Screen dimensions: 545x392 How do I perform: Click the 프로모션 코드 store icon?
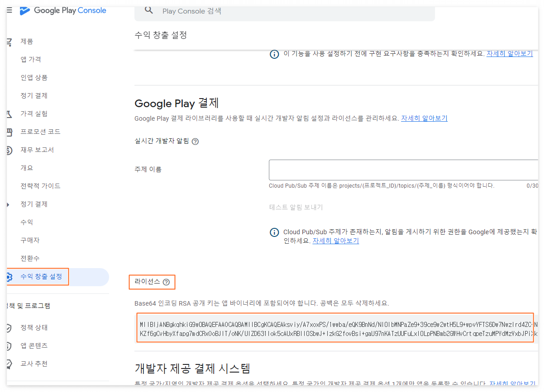coord(9,132)
